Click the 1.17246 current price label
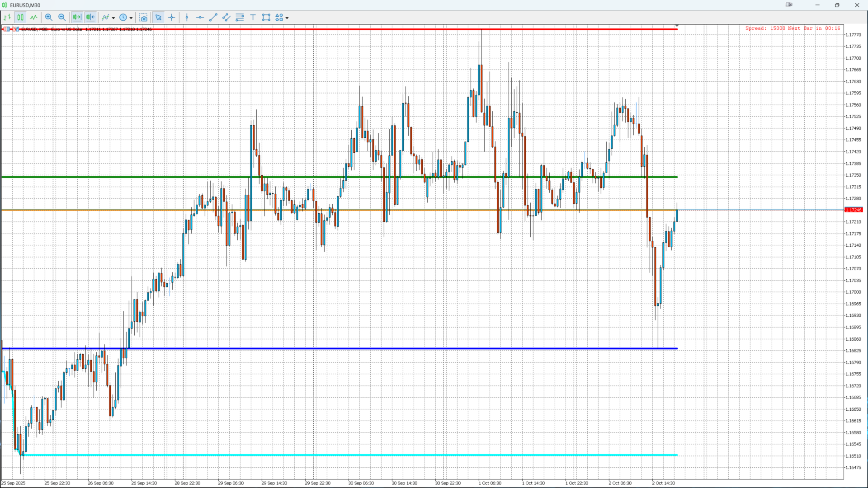 click(853, 210)
